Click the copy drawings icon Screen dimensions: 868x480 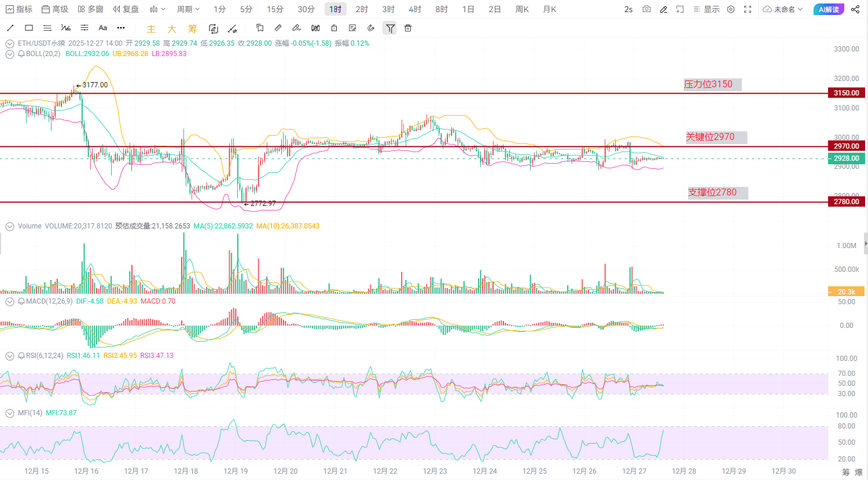click(x=260, y=28)
